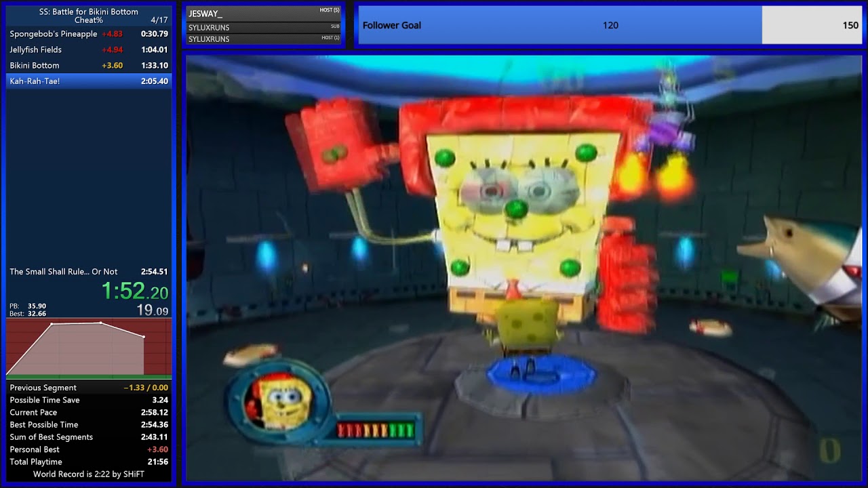Click the Personal Best row label
The height and width of the screenshot is (488, 868).
(35, 449)
